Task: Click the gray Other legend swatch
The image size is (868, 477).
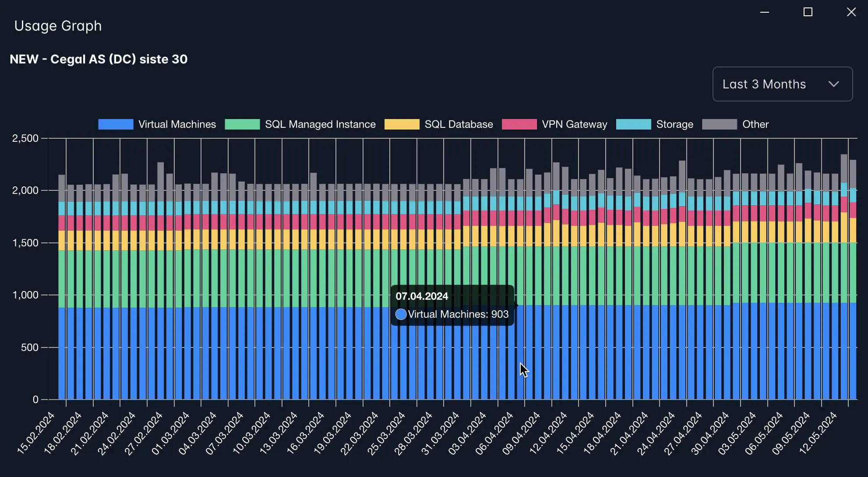Action: [719, 124]
